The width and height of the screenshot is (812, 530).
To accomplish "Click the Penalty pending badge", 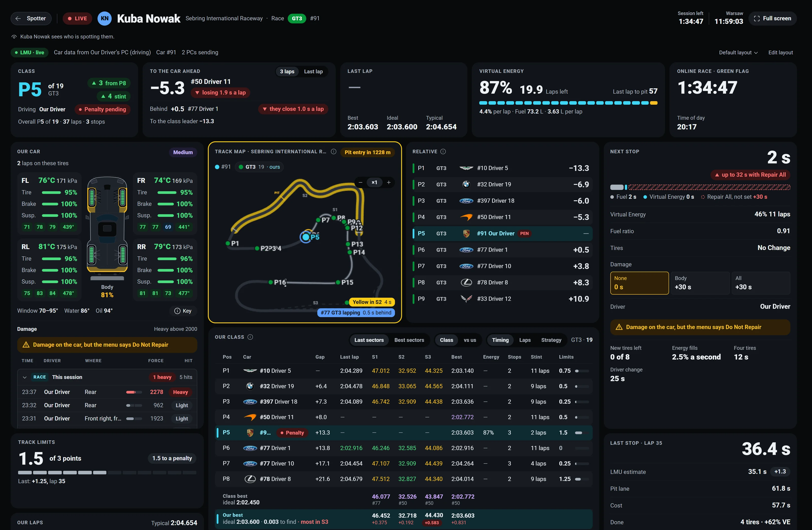I will [102, 109].
